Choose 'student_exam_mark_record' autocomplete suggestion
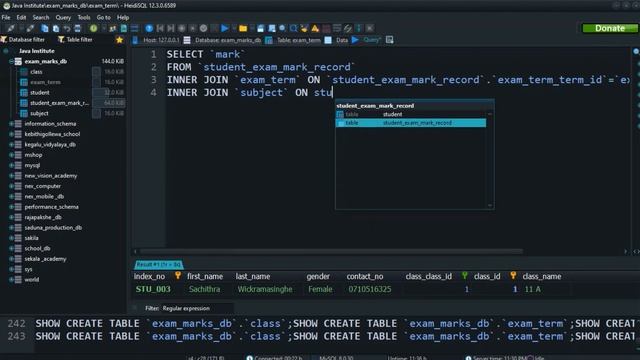Screen dimensions: 640x360 (x=411, y=123)
